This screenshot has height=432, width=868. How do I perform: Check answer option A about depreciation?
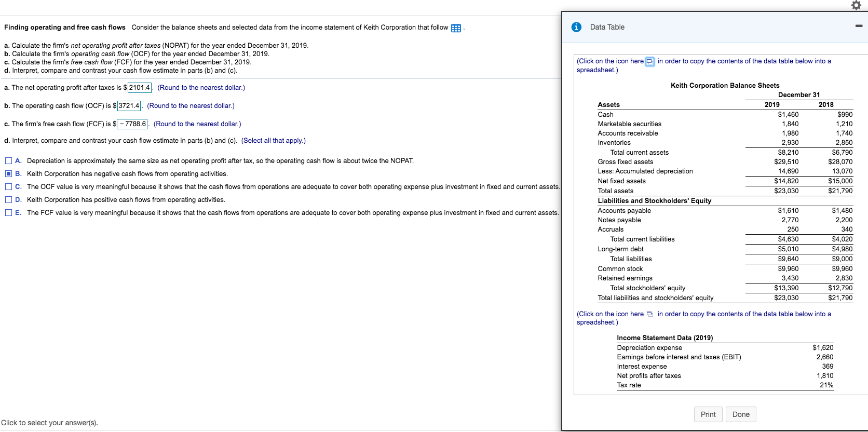(x=8, y=161)
